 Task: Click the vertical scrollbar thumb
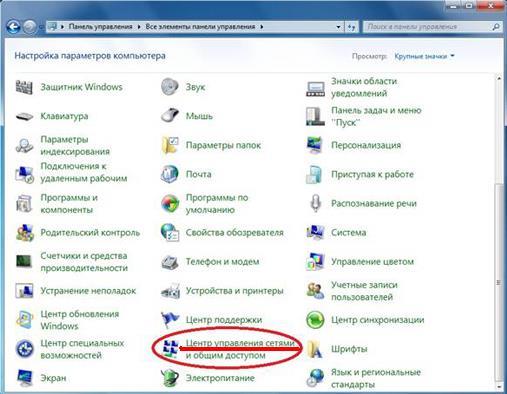point(499,282)
